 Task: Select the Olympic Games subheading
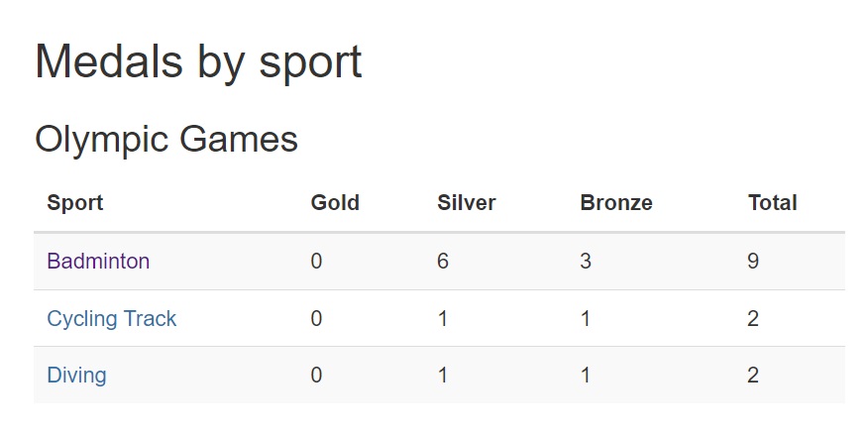click(x=166, y=139)
